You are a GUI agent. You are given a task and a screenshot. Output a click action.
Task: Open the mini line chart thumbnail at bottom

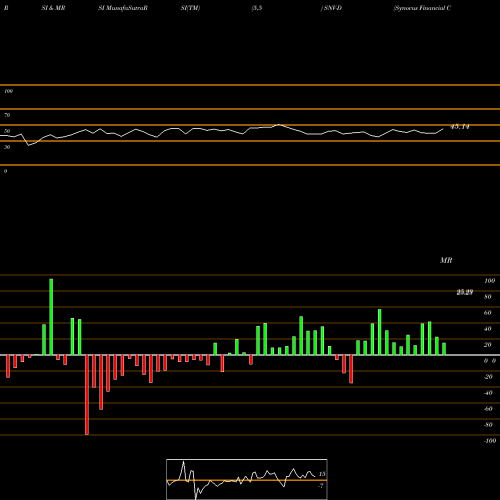[x=247, y=479]
